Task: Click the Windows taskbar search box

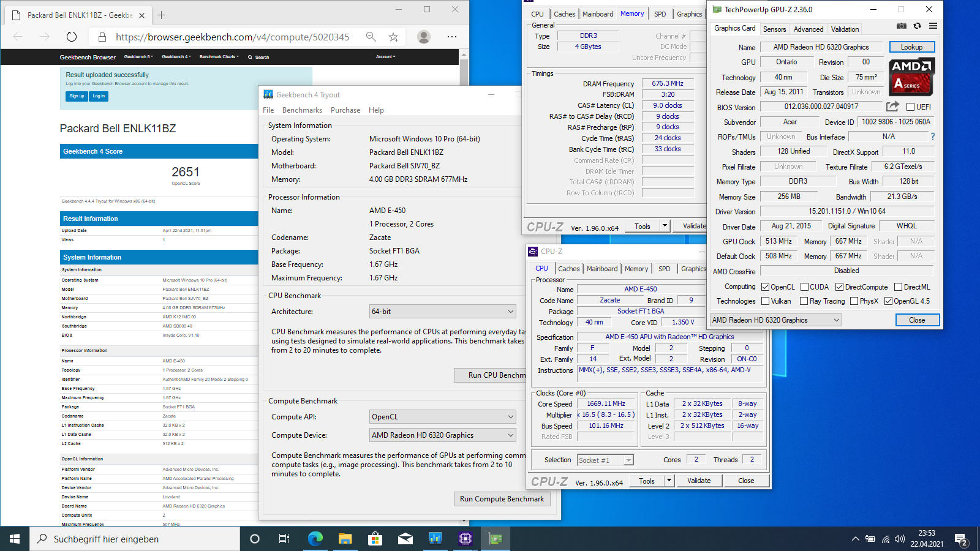Action: tap(135, 539)
